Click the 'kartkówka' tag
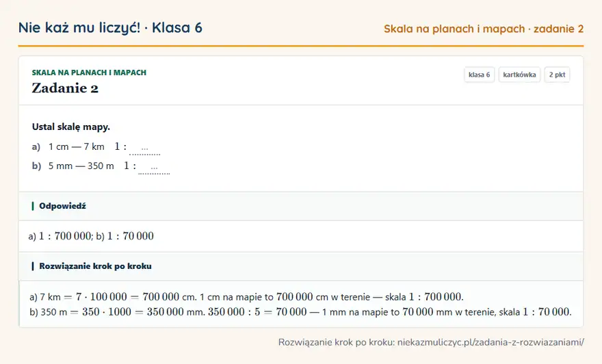Viewport: 602px width, 364px height. [519, 75]
